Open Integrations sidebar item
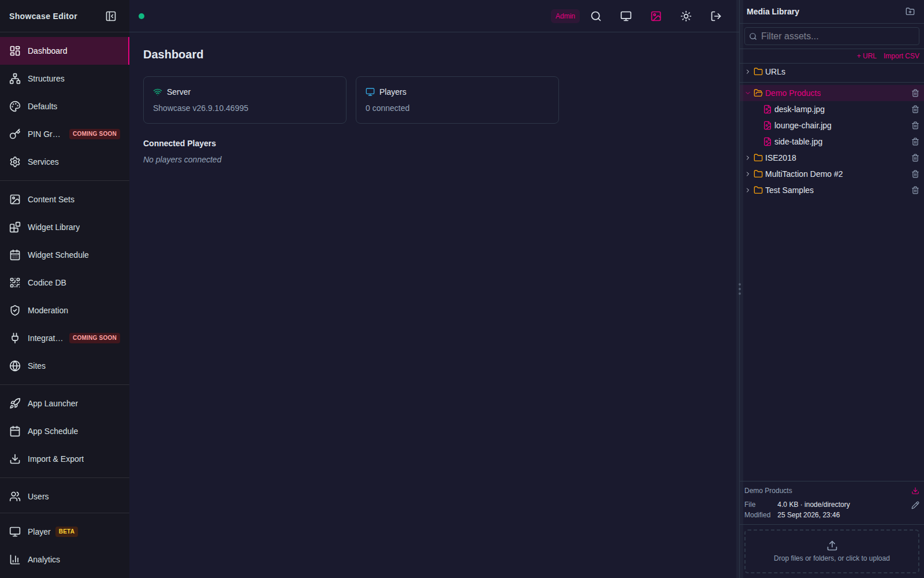 coord(65,338)
